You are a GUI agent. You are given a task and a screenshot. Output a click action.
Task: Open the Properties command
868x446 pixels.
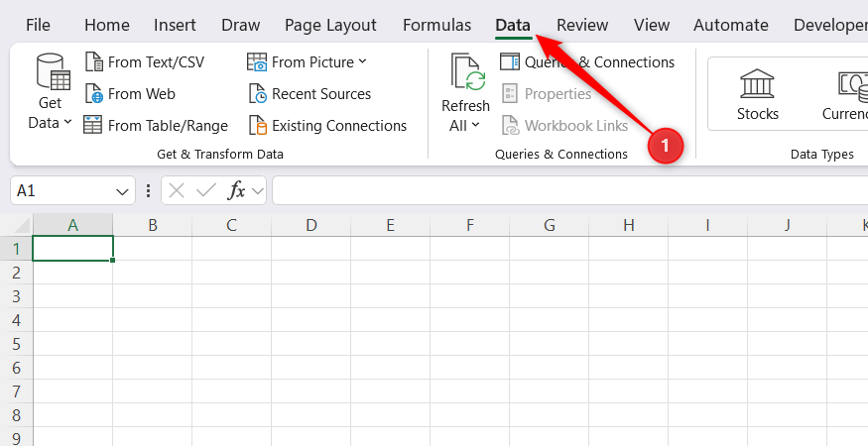(547, 94)
